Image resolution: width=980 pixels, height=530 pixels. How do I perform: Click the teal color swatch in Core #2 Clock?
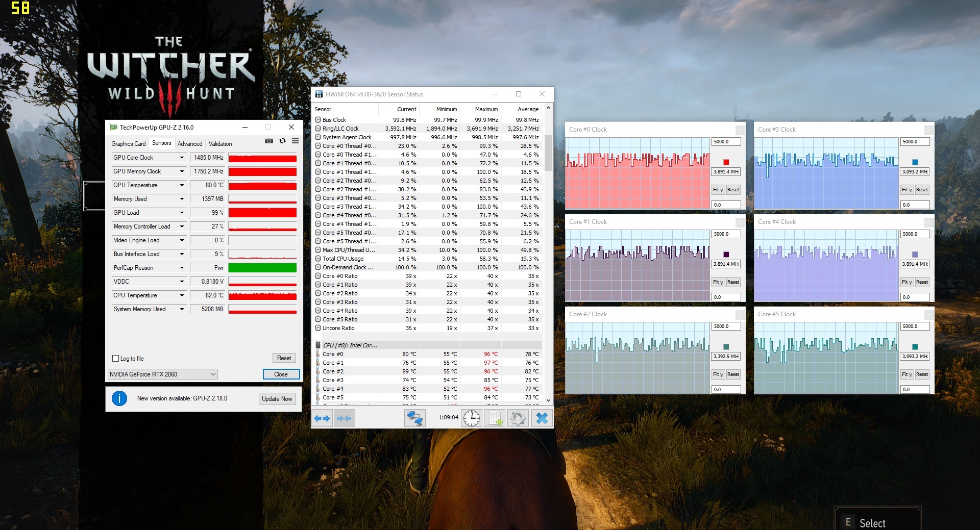pyautogui.click(x=726, y=347)
